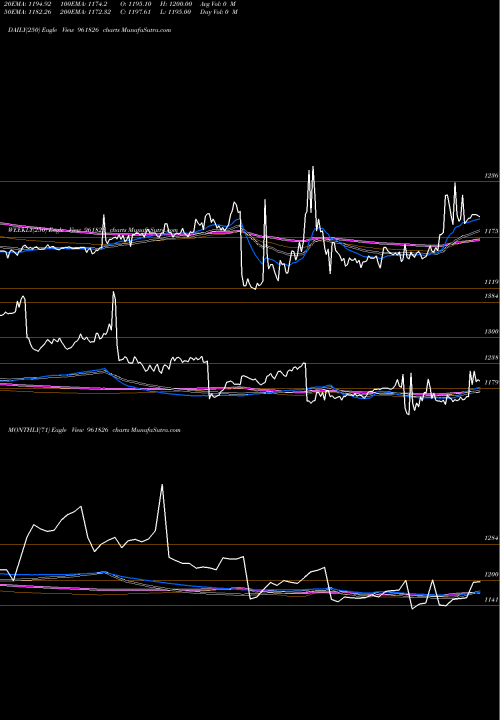The width and height of the screenshot is (500, 720).
Task: Select the close price C: 1197.61
Action: (x=136, y=12)
